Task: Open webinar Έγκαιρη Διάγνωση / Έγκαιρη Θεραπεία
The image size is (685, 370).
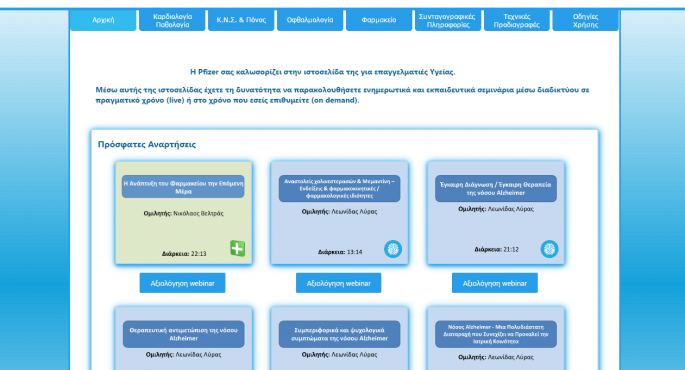Action: pos(496,188)
